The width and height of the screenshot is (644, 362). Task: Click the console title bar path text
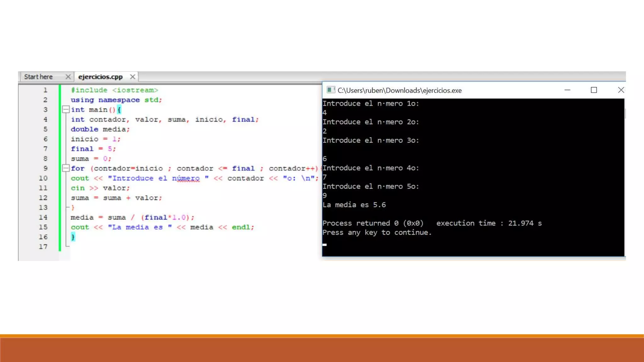pyautogui.click(x=399, y=90)
